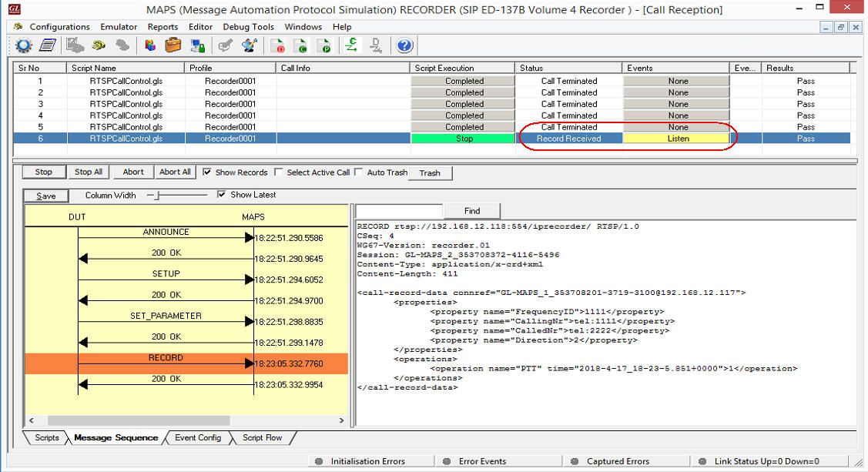This screenshot has height=472, width=868.
Task: Click the document icon with red D
Action: click(x=277, y=46)
